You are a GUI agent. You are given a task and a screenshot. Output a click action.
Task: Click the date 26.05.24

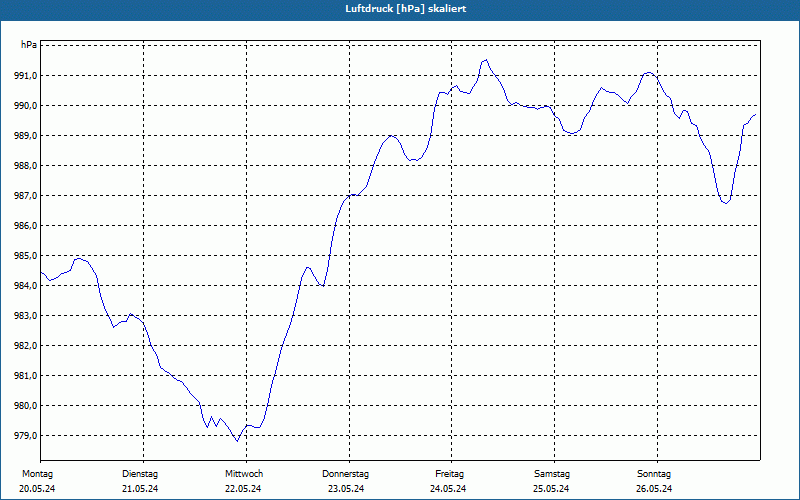pos(654,489)
